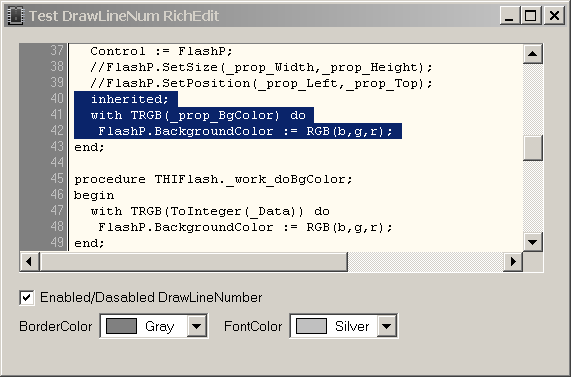The width and height of the screenshot is (571, 377).
Task: Click the 'begin' keyword on line 46
Action: point(94,196)
